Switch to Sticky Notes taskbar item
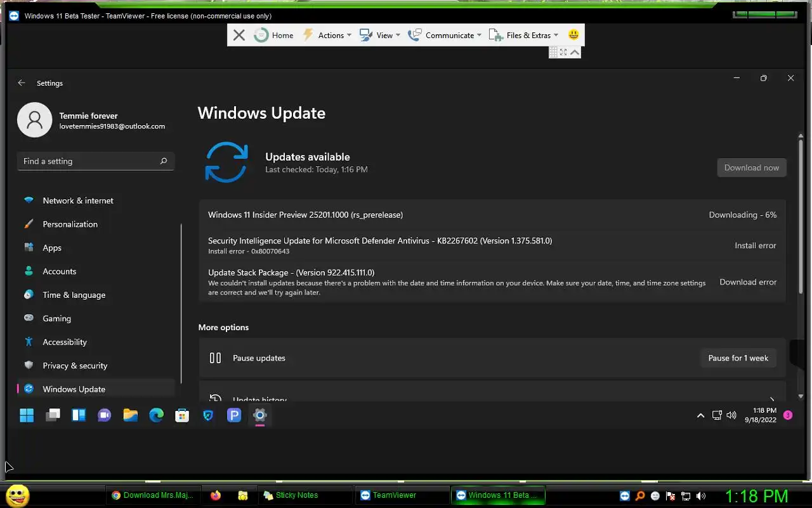 click(306, 495)
